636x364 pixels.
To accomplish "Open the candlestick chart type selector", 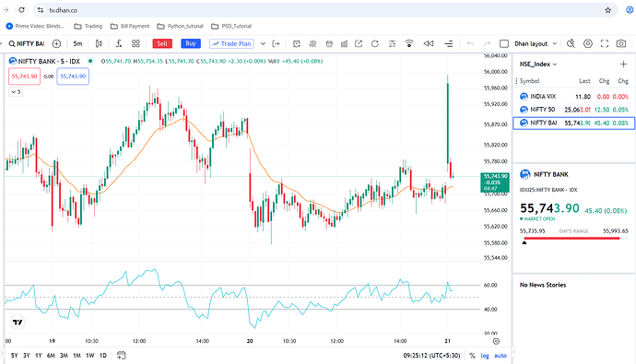I will pyautogui.click(x=99, y=44).
